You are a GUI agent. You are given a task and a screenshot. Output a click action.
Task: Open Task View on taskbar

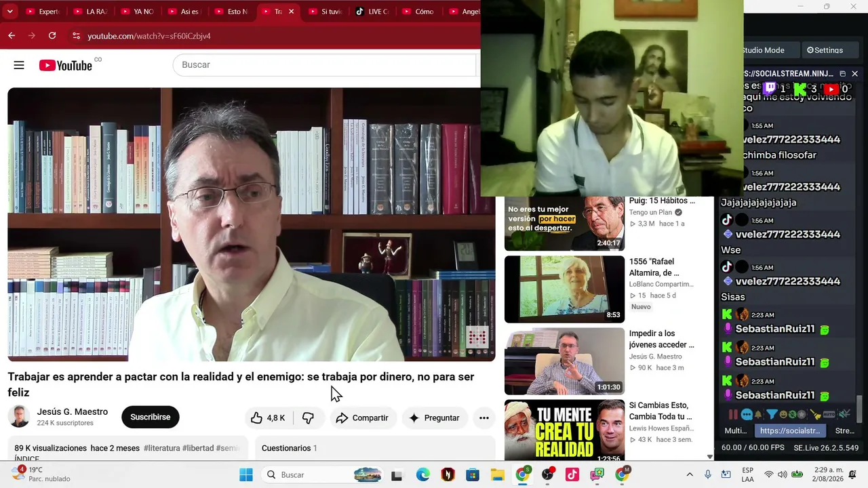(x=397, y=474)
